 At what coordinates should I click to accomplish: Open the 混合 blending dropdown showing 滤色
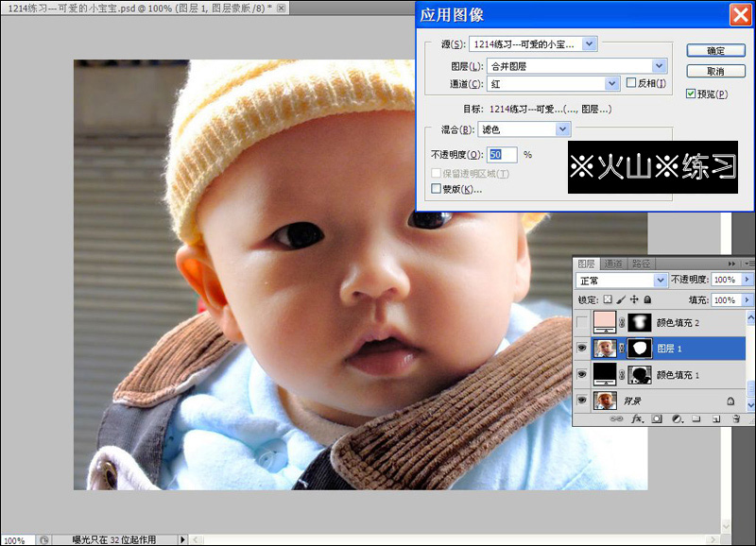point(563,128)
